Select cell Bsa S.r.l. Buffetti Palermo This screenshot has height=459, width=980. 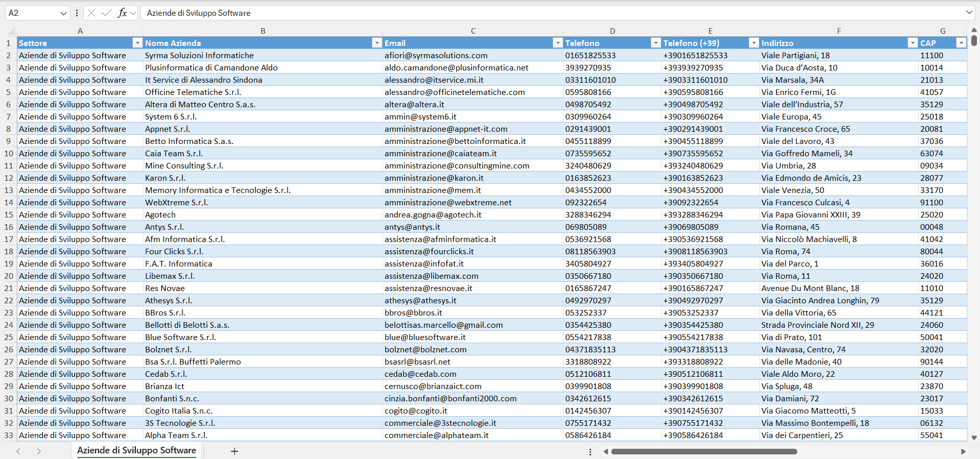263,361
